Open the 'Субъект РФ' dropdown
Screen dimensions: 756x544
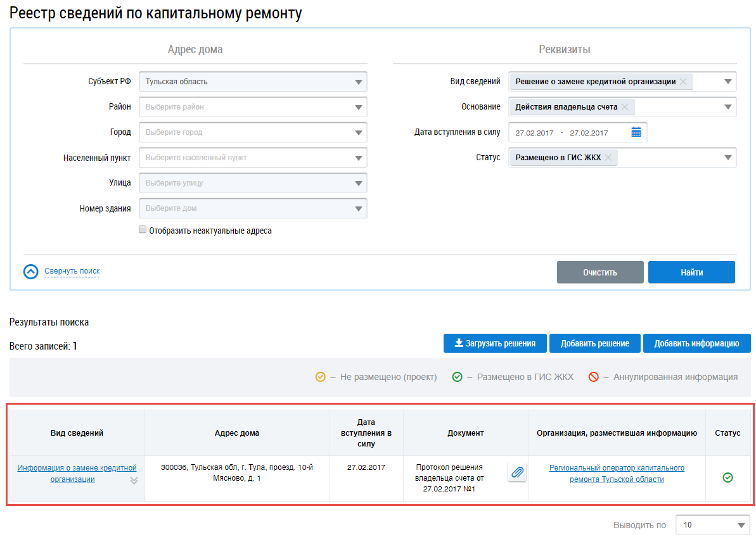359,82
